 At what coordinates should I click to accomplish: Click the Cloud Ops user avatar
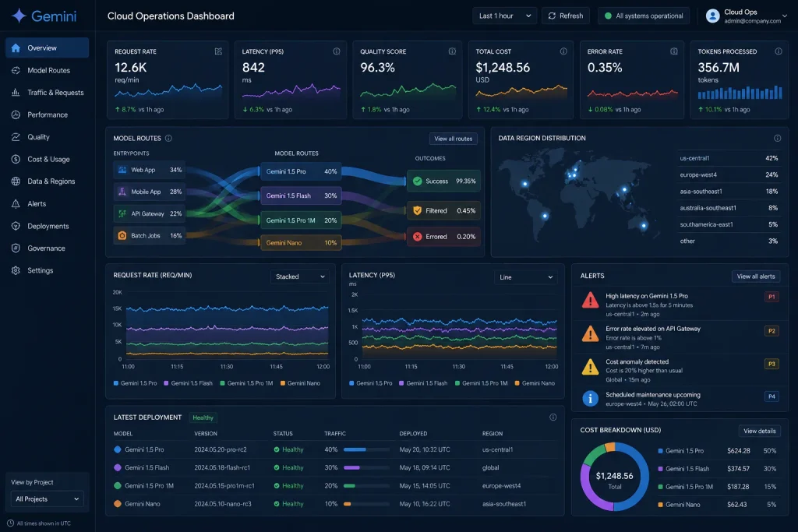pyautogui.click(x=712, y=16)
